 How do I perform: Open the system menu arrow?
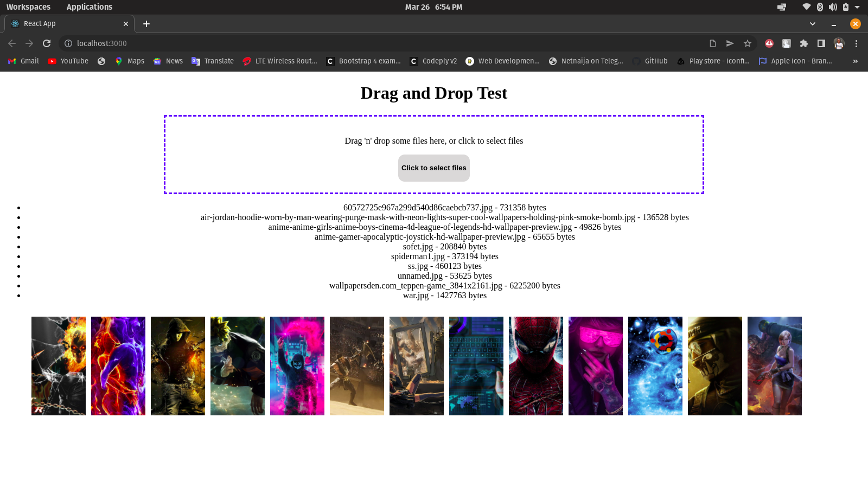[857, 7]
